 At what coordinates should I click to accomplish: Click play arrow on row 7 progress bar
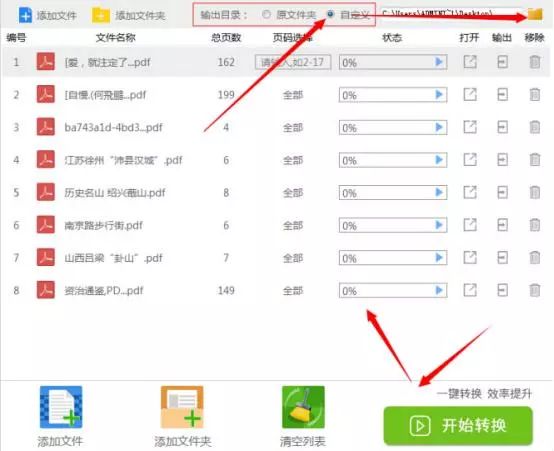tap(439, 258)
